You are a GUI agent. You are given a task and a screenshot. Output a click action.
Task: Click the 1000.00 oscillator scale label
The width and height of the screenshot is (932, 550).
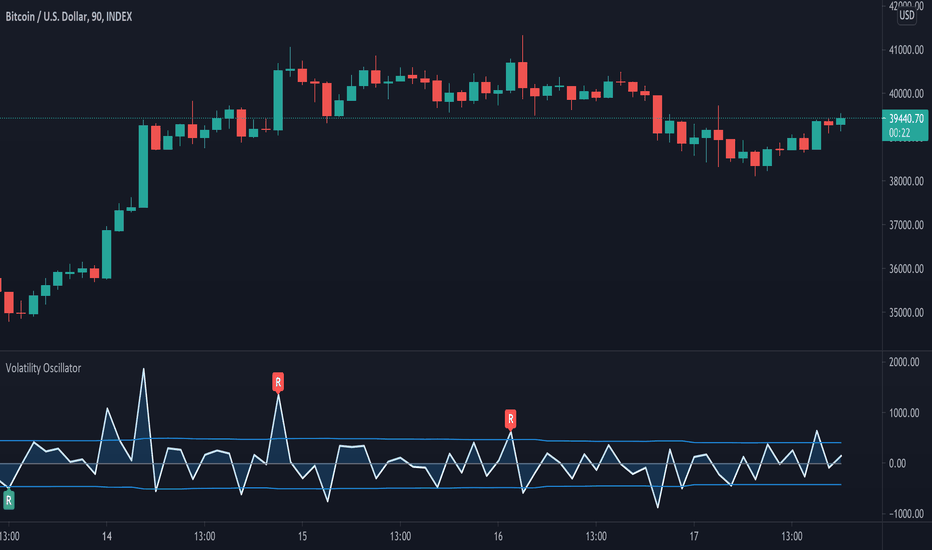904,413
